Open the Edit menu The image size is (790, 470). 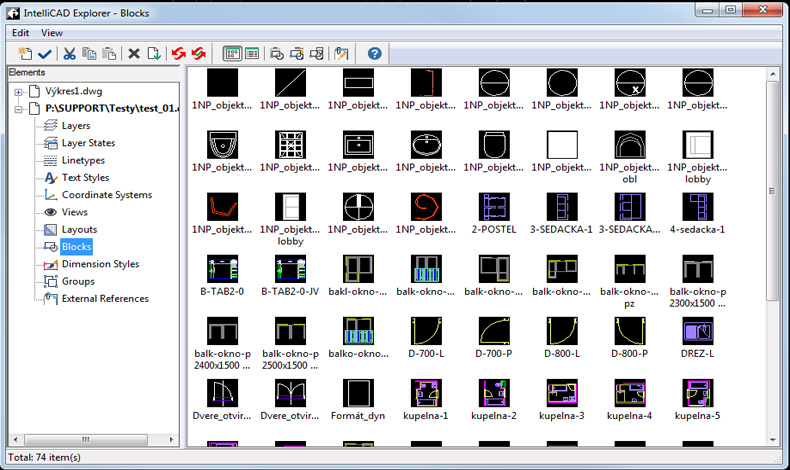click(x=21, y=32)
